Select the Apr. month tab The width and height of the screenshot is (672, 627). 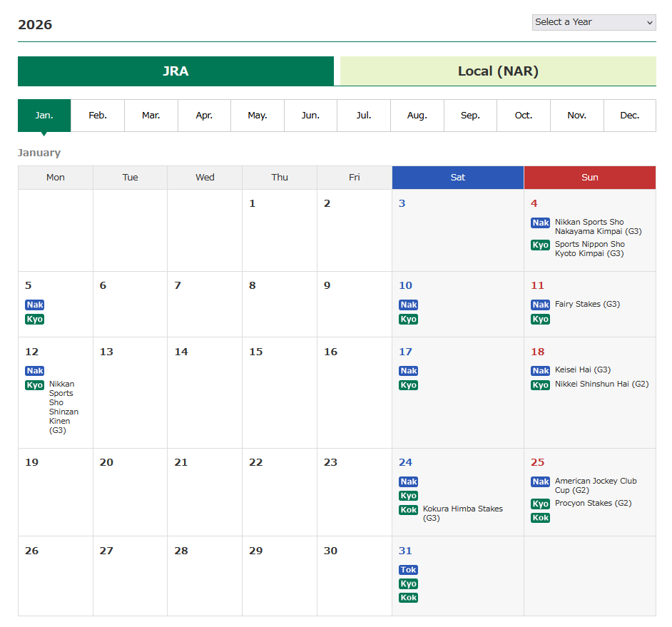click(204, 116)
